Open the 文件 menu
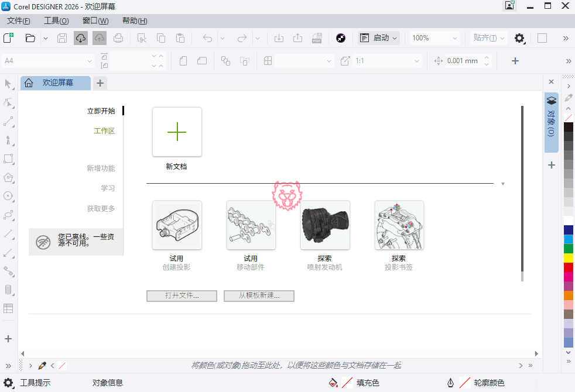This screenshot has height=392, width=575. tap(18, 21)
